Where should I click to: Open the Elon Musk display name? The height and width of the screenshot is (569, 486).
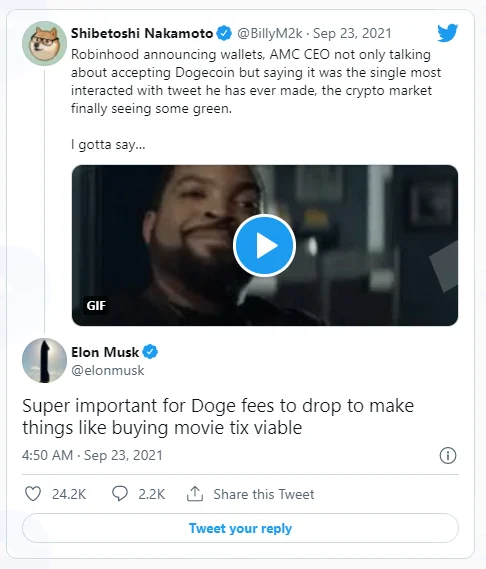point(105,352)
